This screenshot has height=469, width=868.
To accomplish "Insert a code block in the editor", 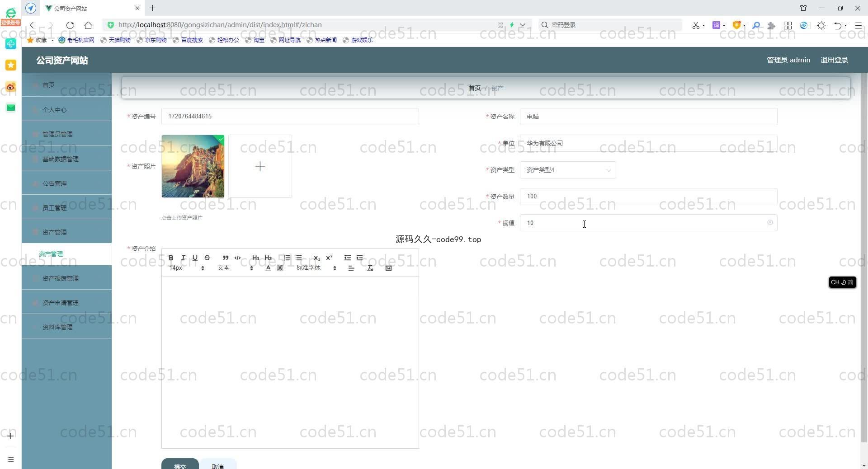I will tap(238, 258).
